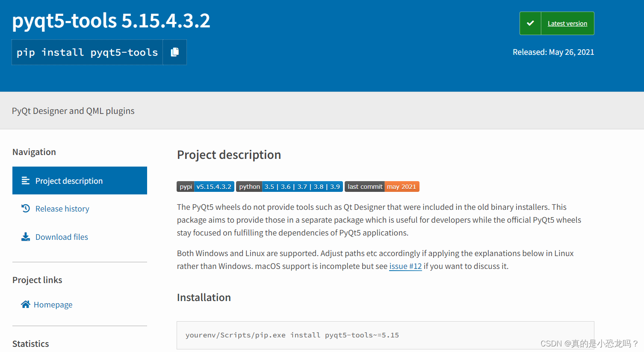Click the Released: May 26, 2021 text
The height and width of the screenshot is (352, 644).
(x=553, y=52)
